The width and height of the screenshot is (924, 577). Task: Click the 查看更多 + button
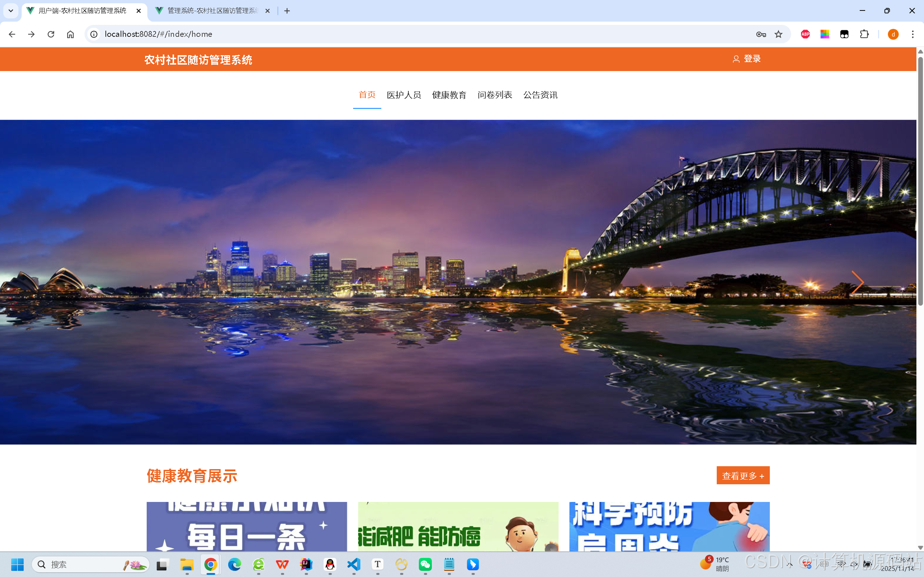click(743, 476)
